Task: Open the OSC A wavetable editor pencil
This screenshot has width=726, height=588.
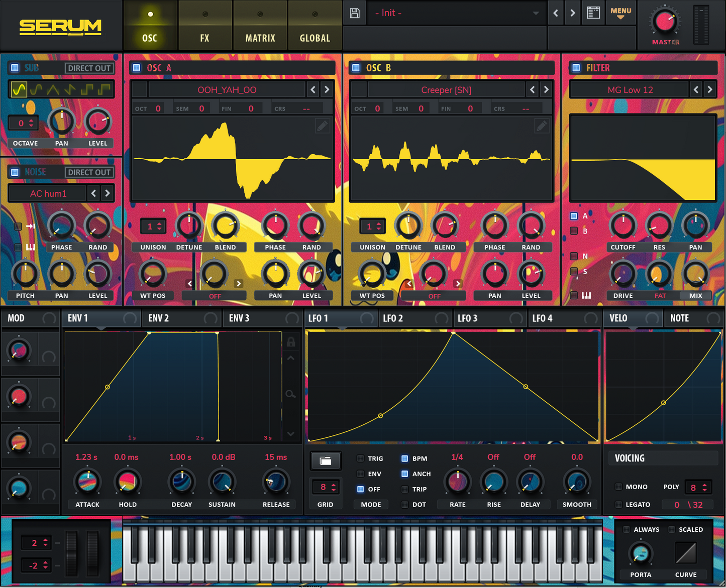Action: (x=323, y=126)
